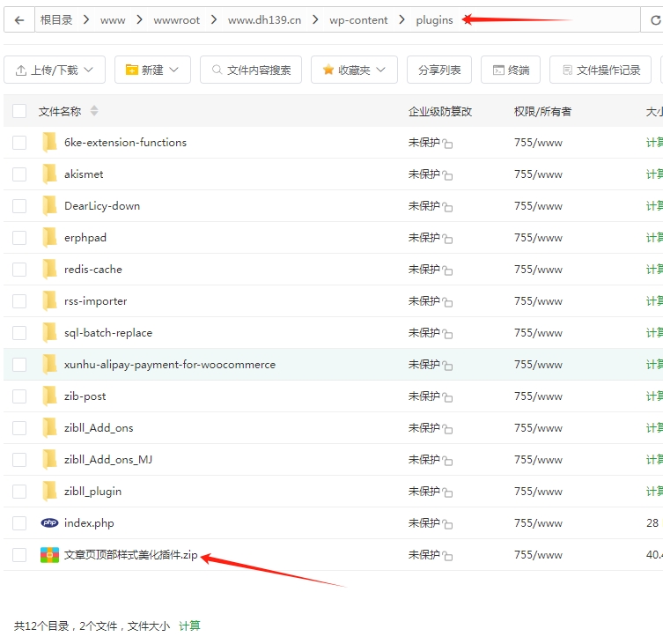Click the redis-cache folder icon

pyautogui.click(x=49, y=269)
